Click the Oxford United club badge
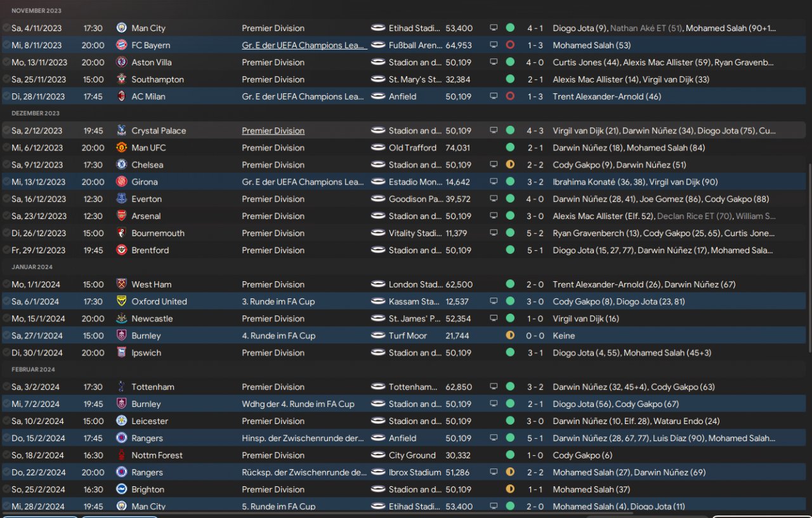This screenshot has height=518, width=812. (122, 302)
